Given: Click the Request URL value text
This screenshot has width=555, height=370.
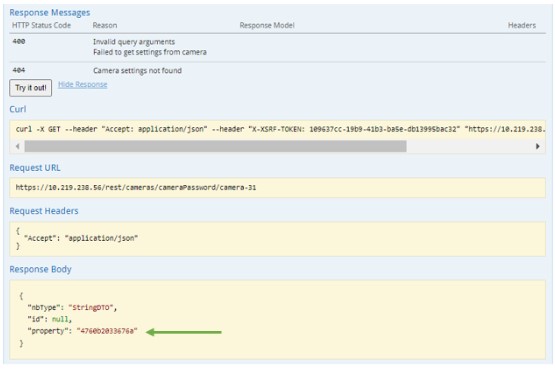Looking at the screenshot, I should tap(136, 187).
